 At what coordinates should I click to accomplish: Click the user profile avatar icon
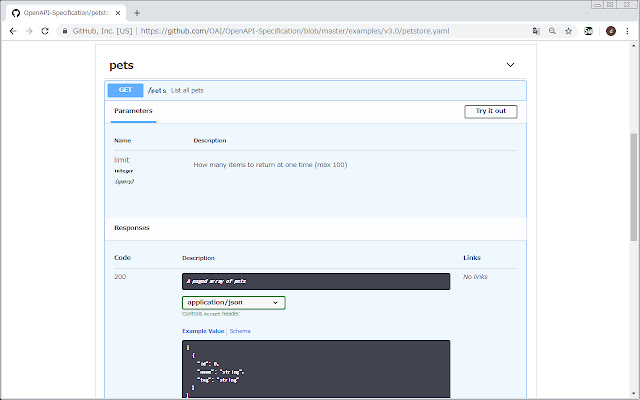tap(611, 31)
